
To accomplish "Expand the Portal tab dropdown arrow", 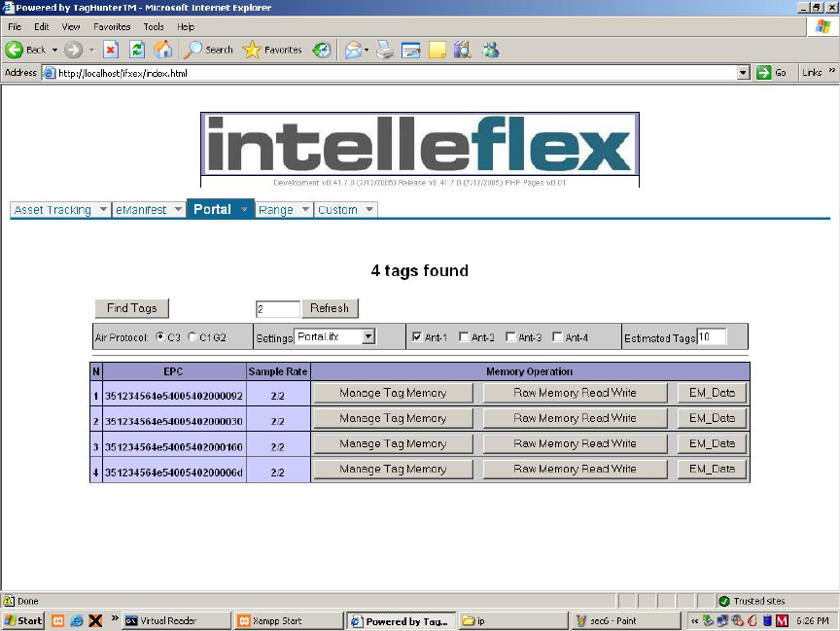I will [x=244, y=209].
